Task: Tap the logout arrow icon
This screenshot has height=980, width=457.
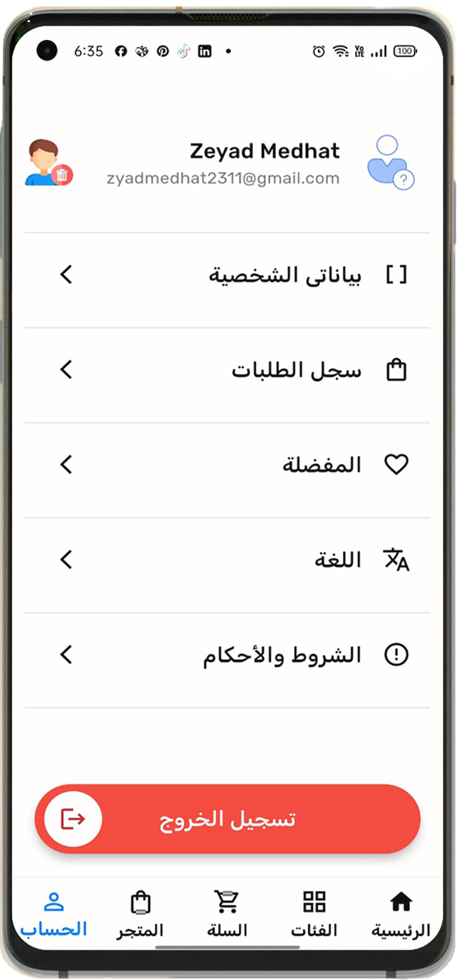Action: [73, 819]
